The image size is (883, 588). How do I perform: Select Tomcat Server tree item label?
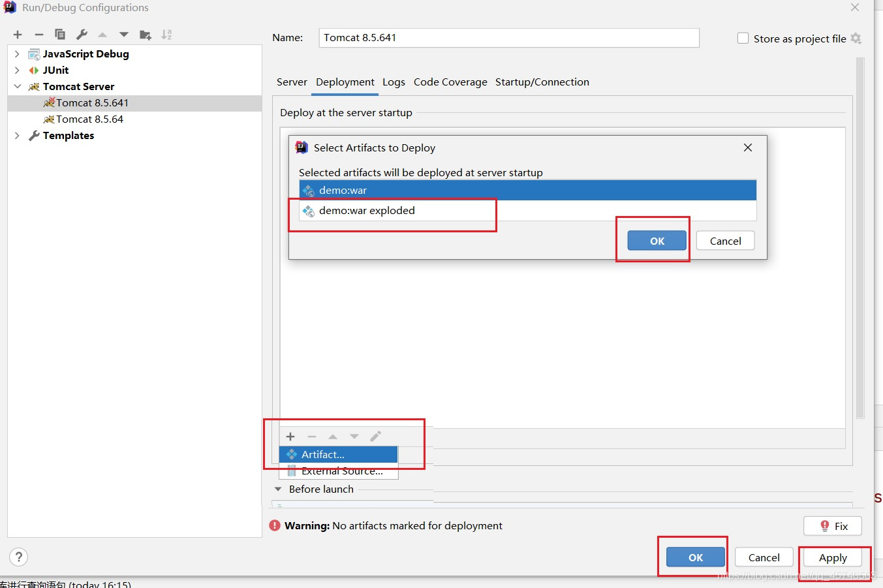[78, 86]
